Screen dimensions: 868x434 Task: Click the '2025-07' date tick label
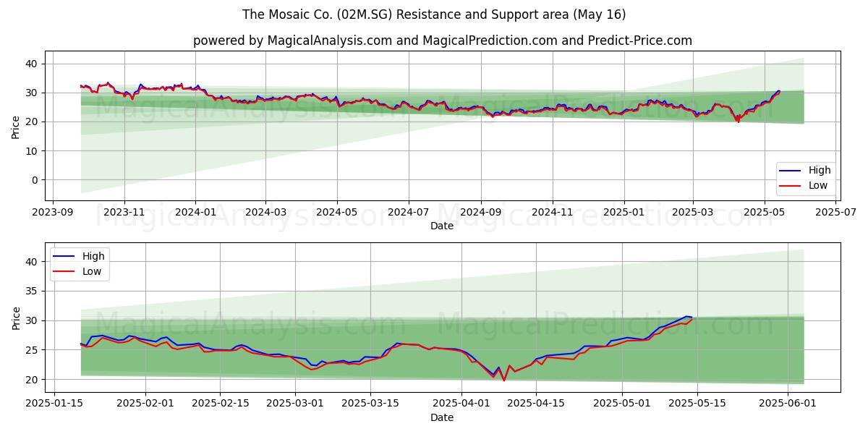tap(835, 212)
